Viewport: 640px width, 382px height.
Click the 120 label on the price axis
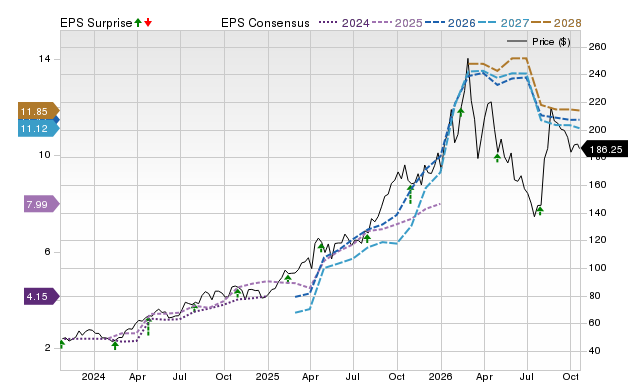tap(597, 240)
